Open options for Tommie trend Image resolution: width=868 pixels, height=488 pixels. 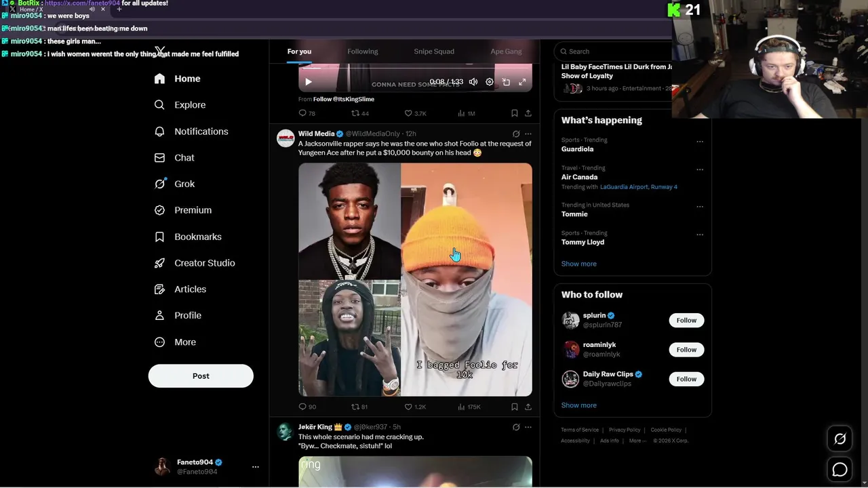pyautogui.click(x=700, y=207)
